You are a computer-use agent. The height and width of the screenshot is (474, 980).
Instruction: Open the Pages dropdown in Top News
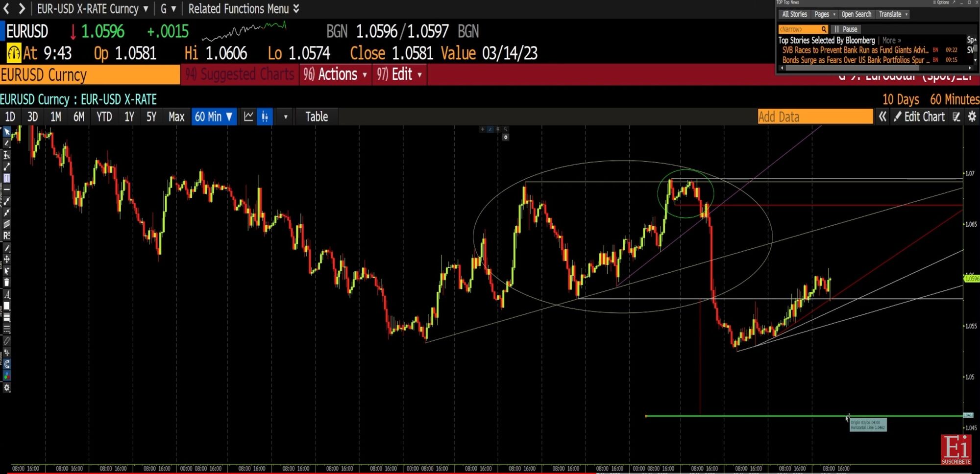click(825, 14)
